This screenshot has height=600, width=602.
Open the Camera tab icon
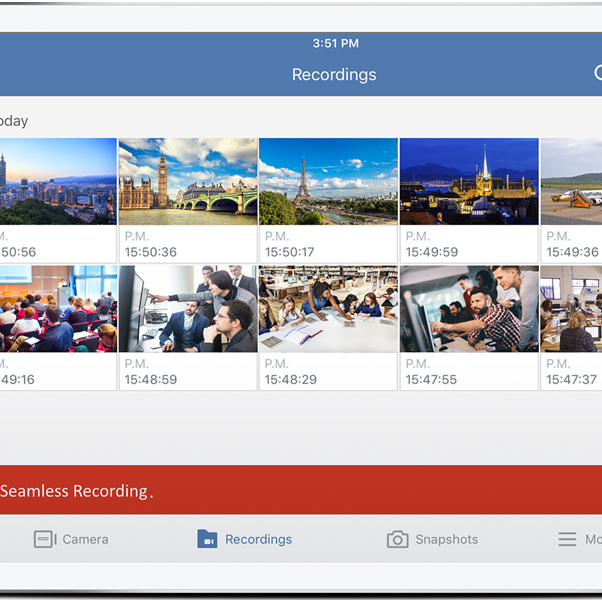click(x=45, y=539)
